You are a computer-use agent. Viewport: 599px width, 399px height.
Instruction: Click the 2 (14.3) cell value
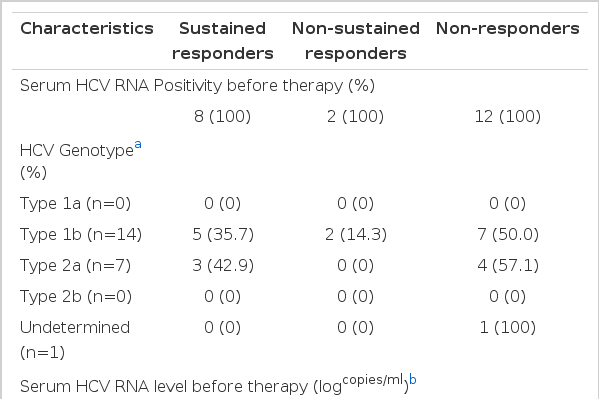356,234
